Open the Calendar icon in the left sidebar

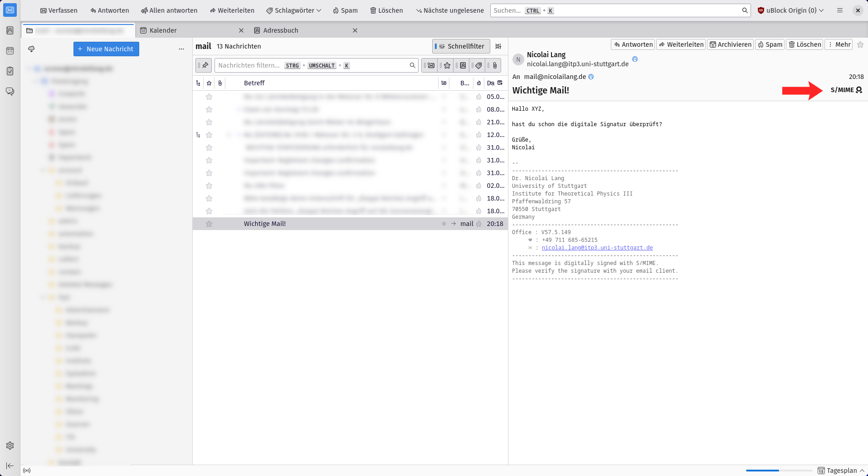10,50
